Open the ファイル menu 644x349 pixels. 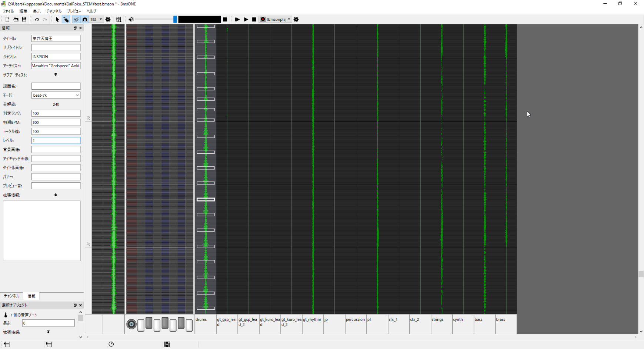[x=9, y=11]
